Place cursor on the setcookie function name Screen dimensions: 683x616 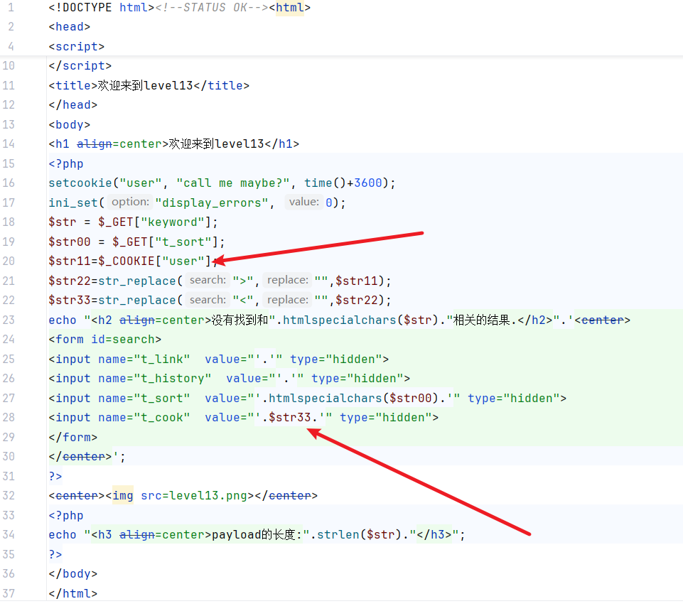pyautogui.click(x=77, y=183)
